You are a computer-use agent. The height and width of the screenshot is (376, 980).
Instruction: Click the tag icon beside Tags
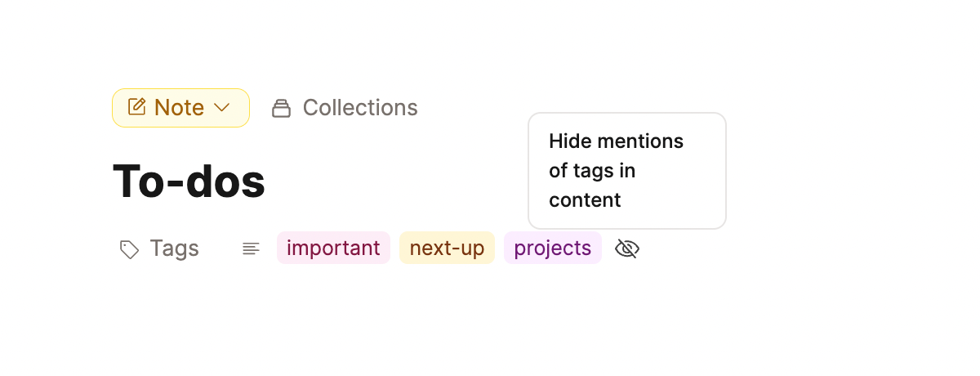[129, 249]
